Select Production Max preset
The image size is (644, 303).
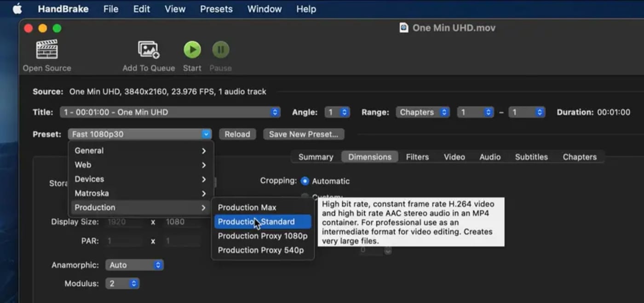[247, 207]
